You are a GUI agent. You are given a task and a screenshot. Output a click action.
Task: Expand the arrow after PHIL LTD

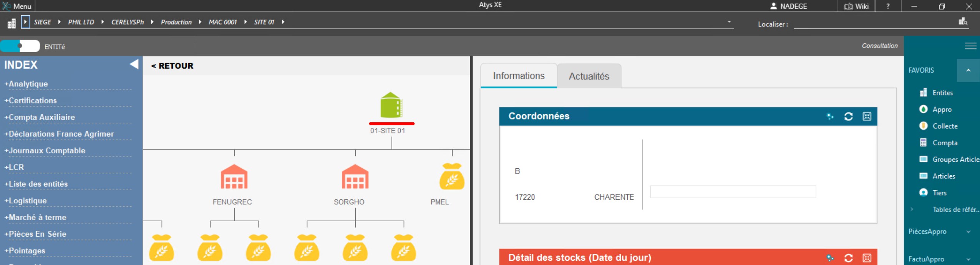click(x=103, y=22)
